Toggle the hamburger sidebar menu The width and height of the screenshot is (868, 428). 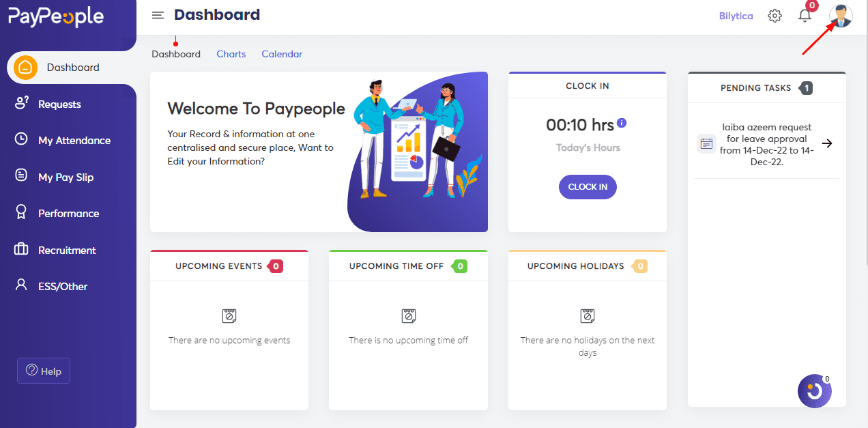click(x=158, y=15)
